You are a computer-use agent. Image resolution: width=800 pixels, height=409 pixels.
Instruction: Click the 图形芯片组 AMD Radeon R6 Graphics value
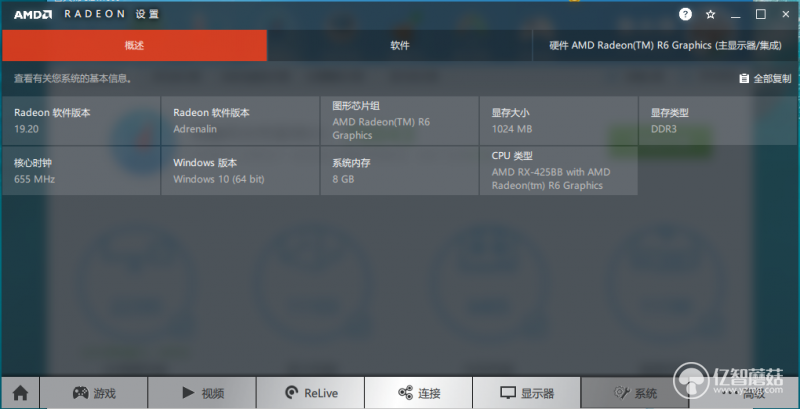point(381,129)
